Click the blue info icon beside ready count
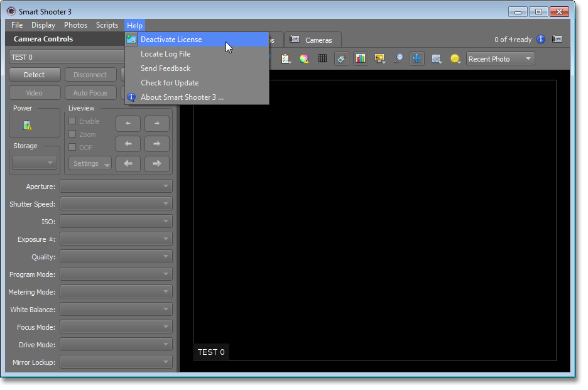 coord(541,40)
